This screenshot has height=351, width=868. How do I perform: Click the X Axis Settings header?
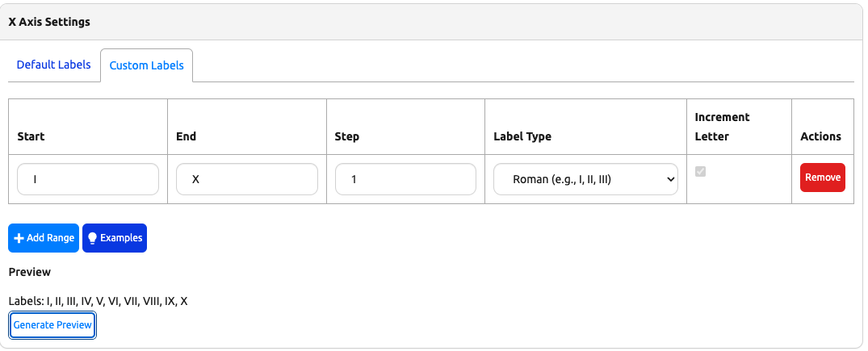point(49,22)
